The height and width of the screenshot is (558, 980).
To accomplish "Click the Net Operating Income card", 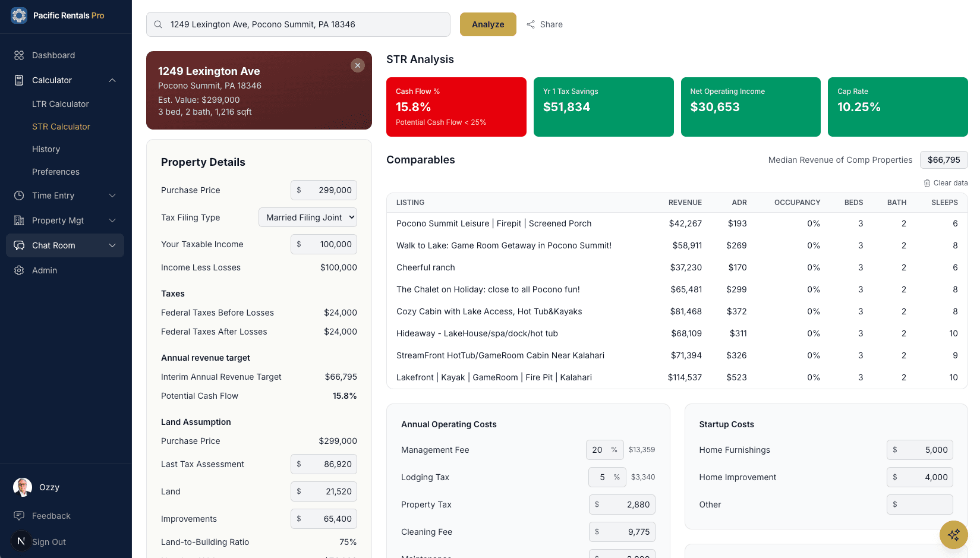I will 751,107.
